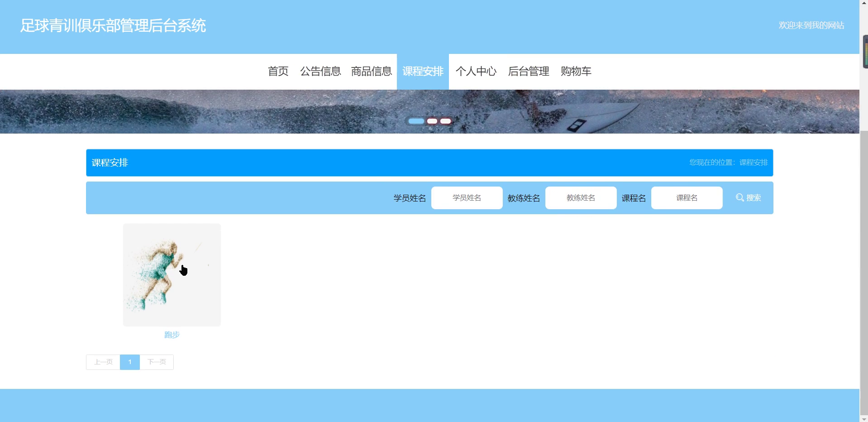Click the 课程名 input box

coord(687,198)
